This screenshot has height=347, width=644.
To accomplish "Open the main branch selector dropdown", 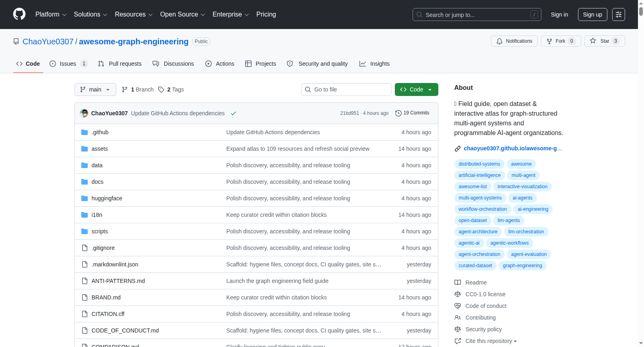I will pyautogui.click(x=95, y=89).
